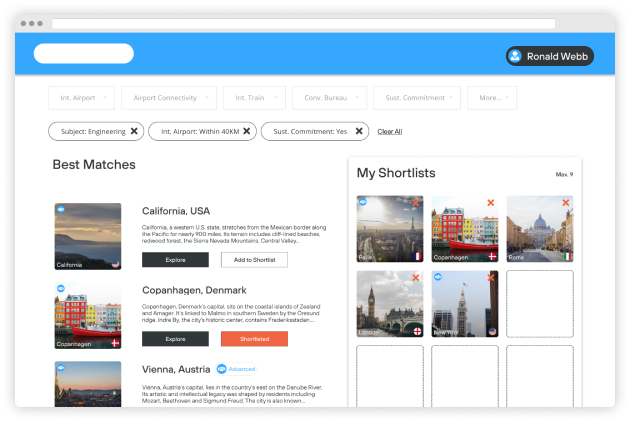This screenshot has height=423, width=630.
Task: Expand the Airport Connectivity dropdown
Action: pyautogui.click(x=168, y=98)
